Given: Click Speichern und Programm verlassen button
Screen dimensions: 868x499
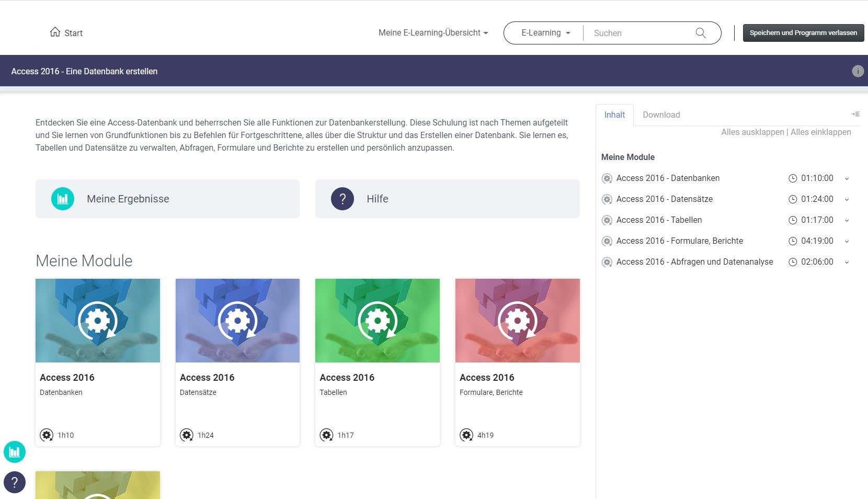Looking at the screenshot, I should tap(803, 33).
